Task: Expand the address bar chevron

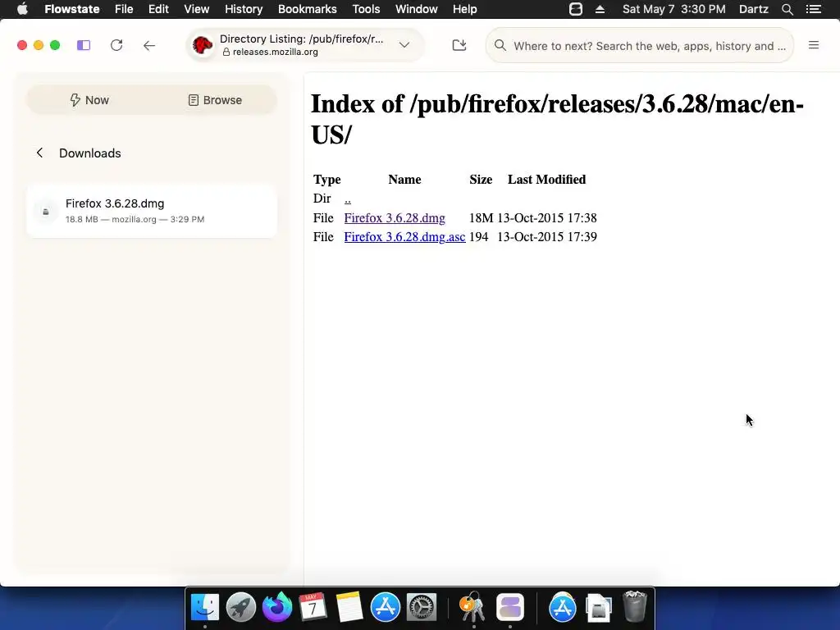Action: 404,45
